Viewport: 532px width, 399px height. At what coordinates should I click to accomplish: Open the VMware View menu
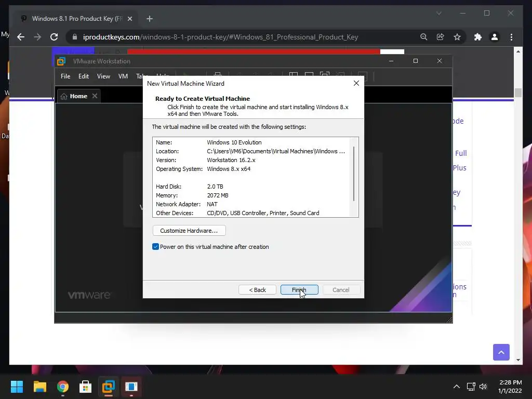click(103, 76)
